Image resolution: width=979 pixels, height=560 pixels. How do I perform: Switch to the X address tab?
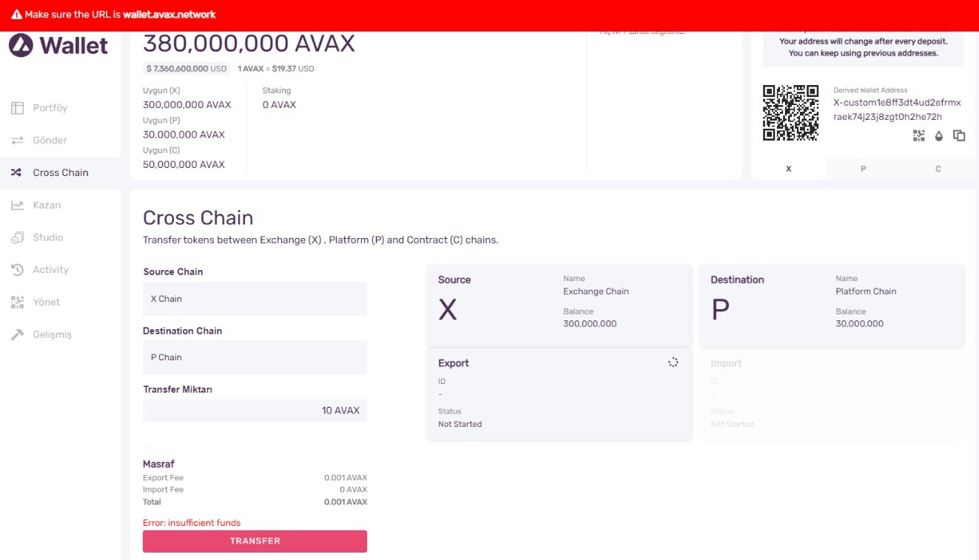[789, 169]
